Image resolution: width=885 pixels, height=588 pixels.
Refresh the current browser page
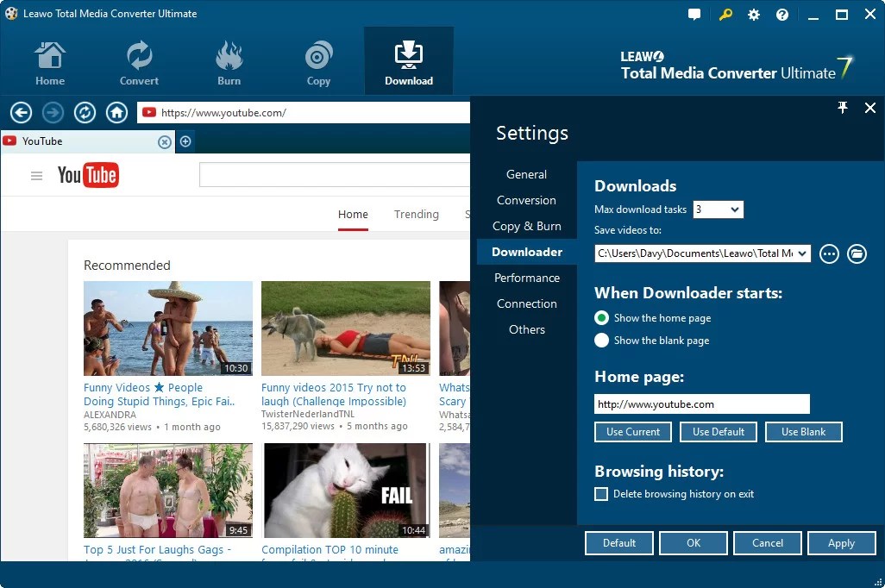[x=85, y=113]
